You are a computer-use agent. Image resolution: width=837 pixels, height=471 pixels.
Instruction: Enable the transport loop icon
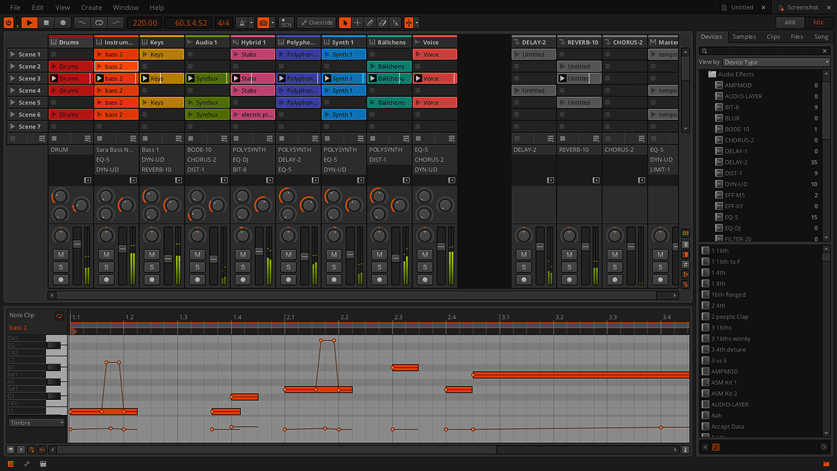click(99, 22)
